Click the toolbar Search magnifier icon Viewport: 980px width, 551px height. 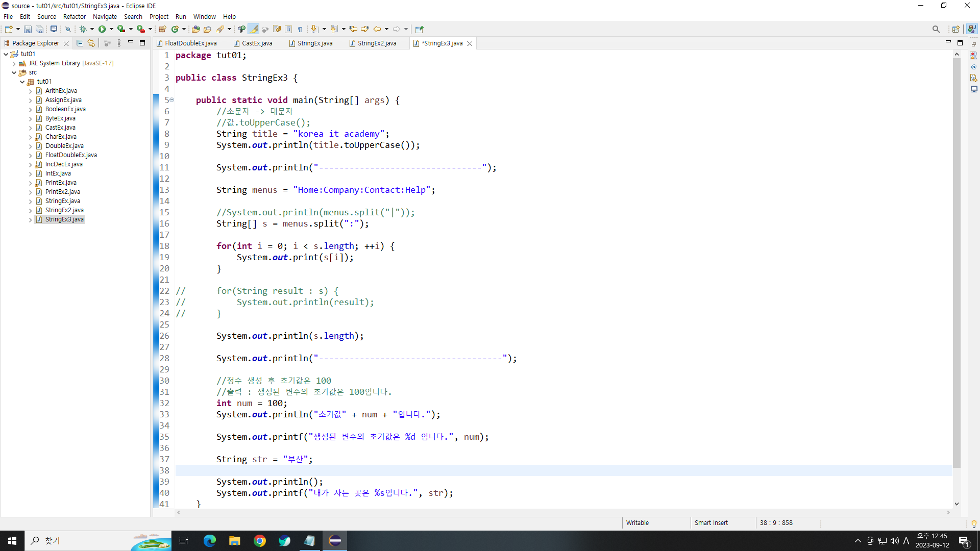936,30
